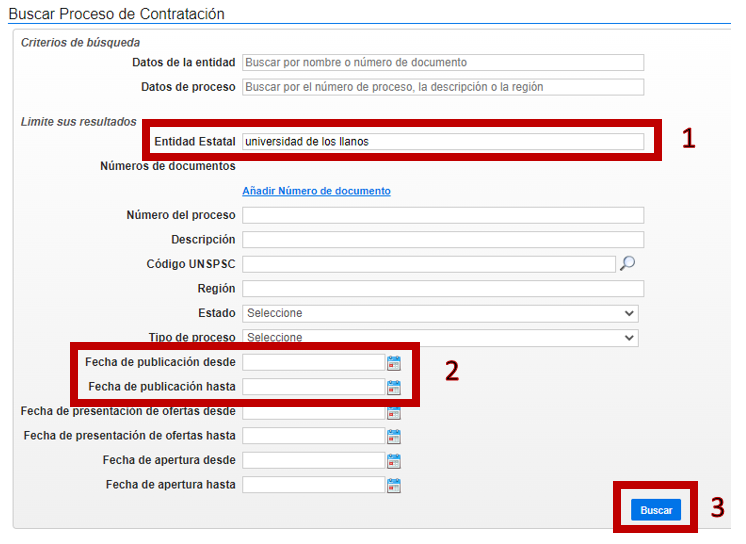Click the 'Limite sus resultados' label
Viewport: 746px width, 544px height.
(79, 122)
